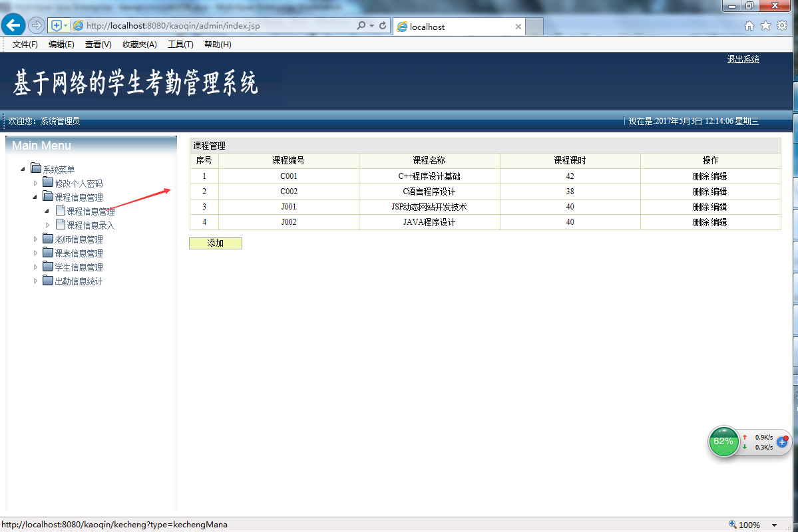This screenshot has height=532, width=798.
Task: Collapse the 课程信息管理 folder node
Action: pos(35,197)
